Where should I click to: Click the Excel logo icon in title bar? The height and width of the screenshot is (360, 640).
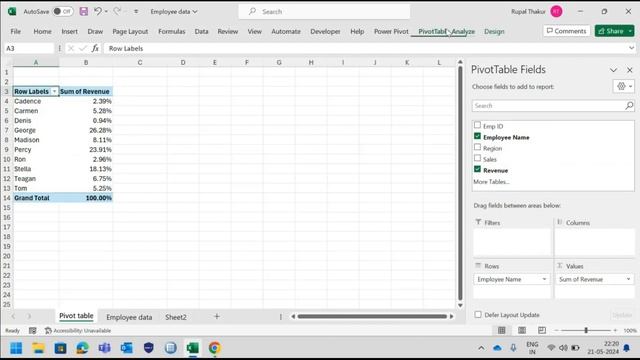point(12,11)
